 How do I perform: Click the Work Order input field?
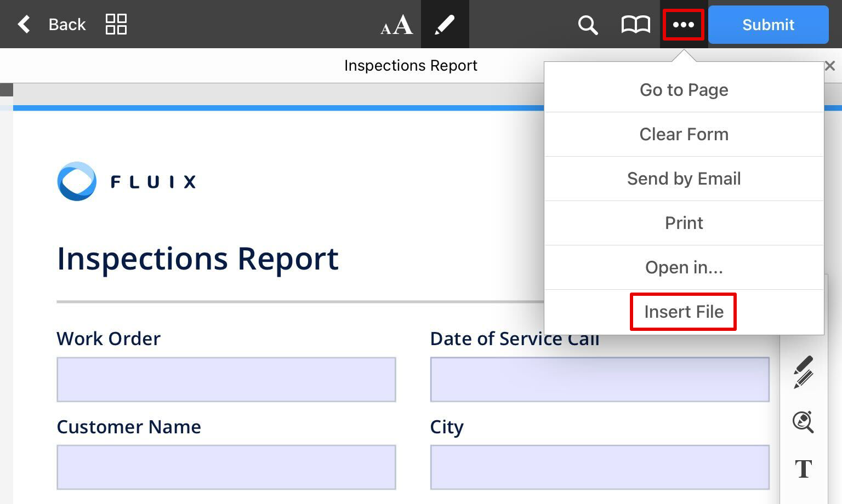[226, 379]
